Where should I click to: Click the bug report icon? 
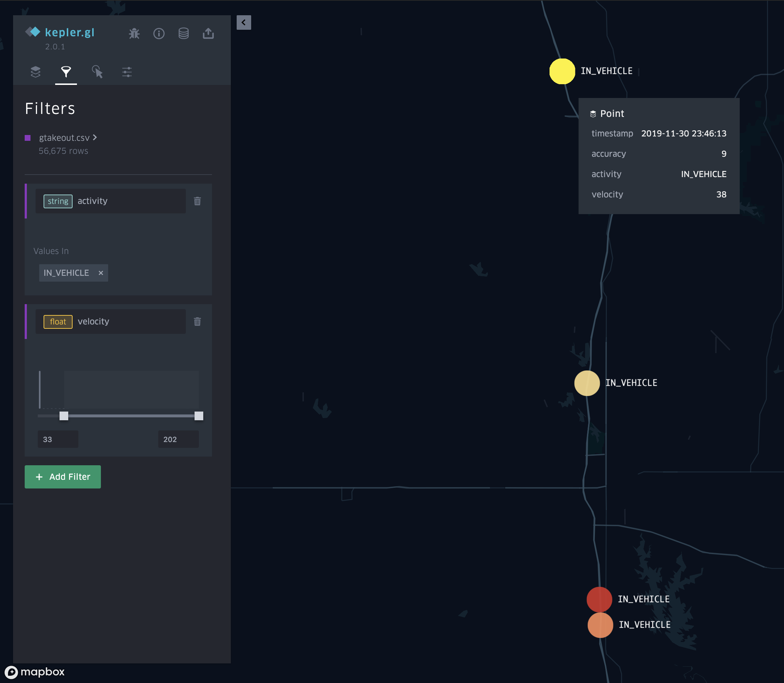(134, 33)
